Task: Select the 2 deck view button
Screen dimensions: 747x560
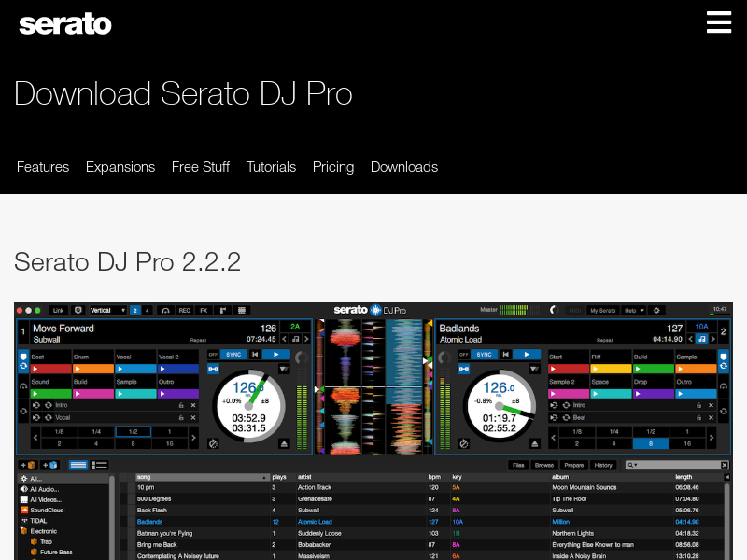Action: pos(135,311)
